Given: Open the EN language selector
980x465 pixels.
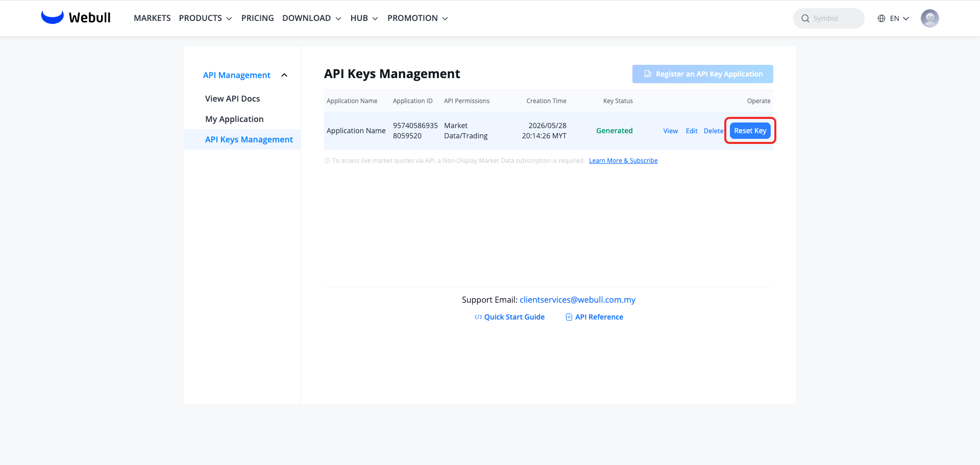Looking at the screenshot, I should (899, 18).
